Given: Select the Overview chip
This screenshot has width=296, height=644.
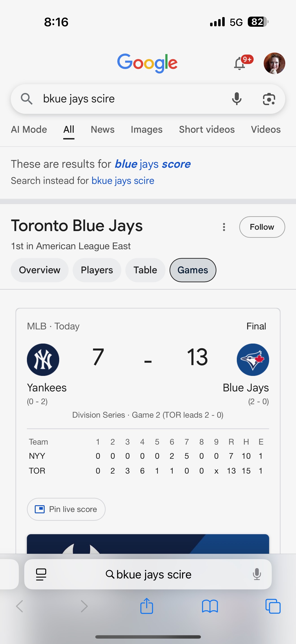Looking at the screenshot, I should point(39,270).
